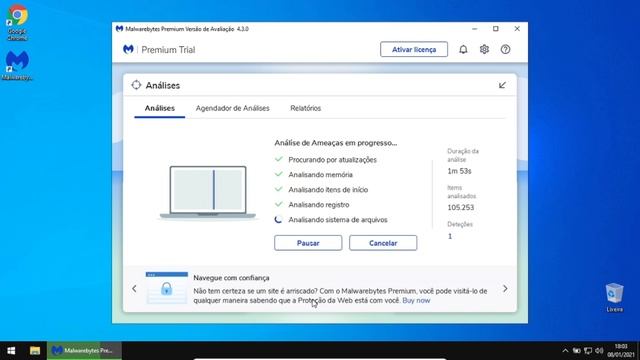640x360 pixels.
Task: Maximize the Malwarebytes window
Action: click(496, 29)
